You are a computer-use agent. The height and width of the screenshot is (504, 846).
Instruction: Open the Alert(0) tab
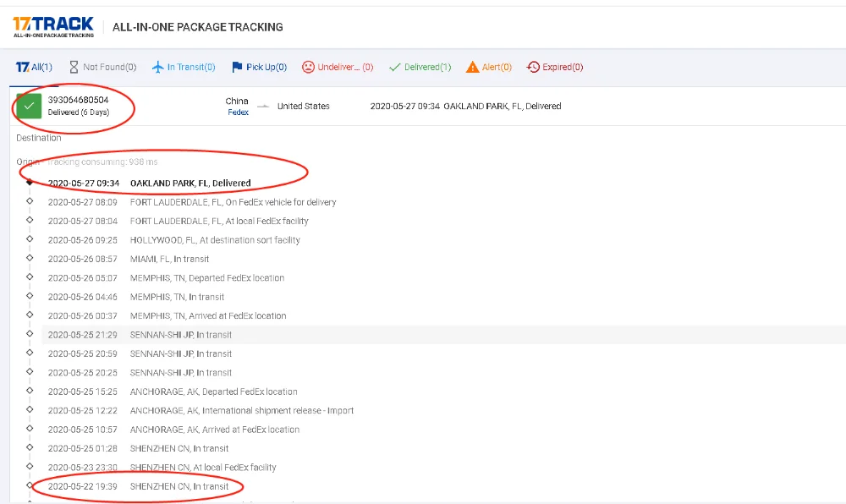pos(488,67)
